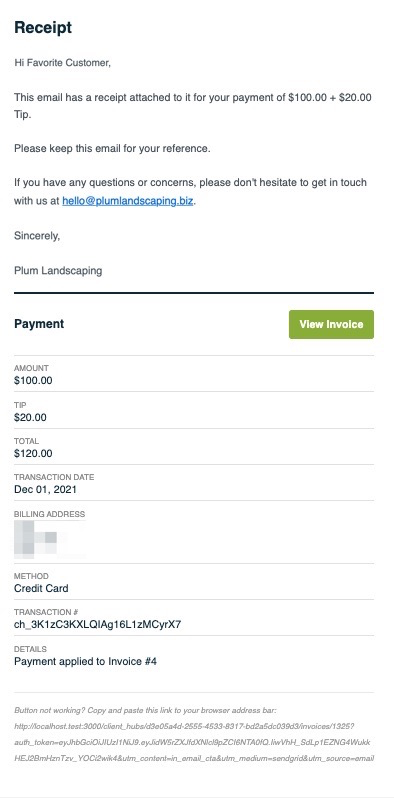Click 'Please keep this email' sentence

112,149
